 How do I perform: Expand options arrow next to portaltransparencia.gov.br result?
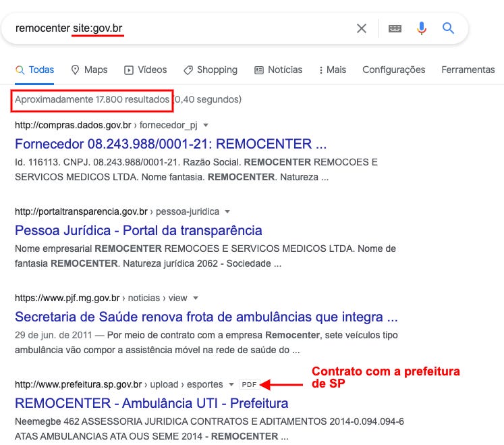point(227,212)
